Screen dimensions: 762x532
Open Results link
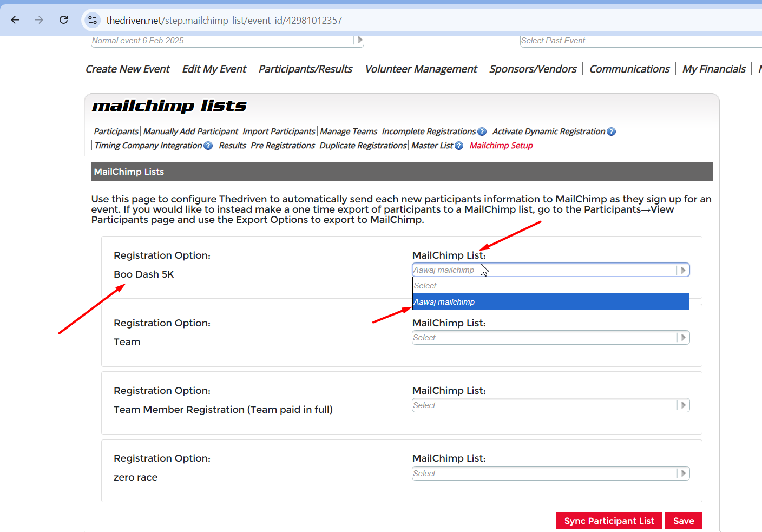tap(233, 146)
